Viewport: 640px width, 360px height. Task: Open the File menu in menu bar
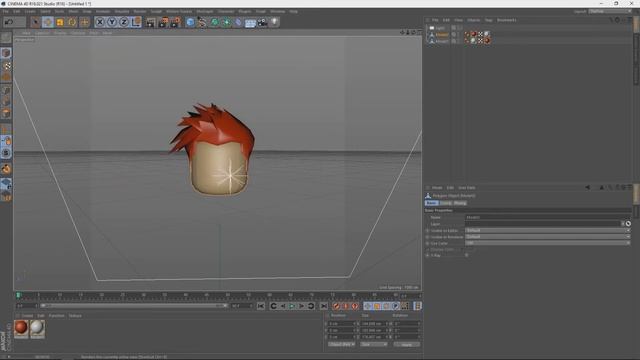[6, 11]
